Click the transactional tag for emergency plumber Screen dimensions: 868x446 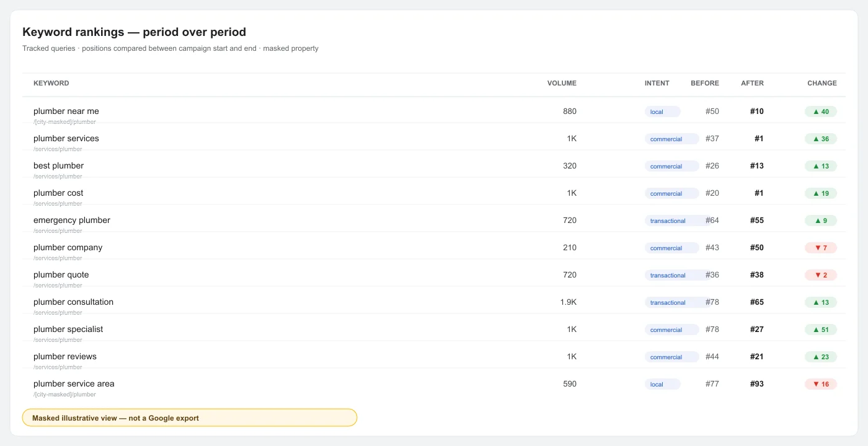(677, 221)
